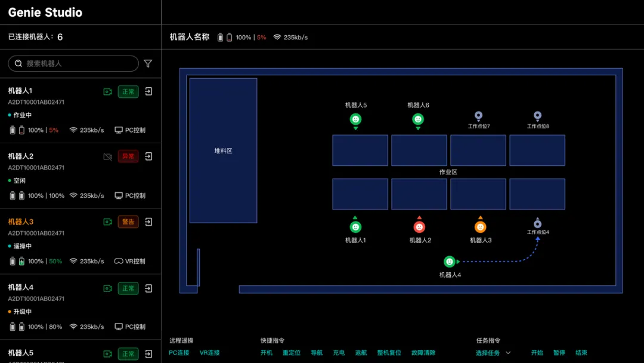This screenshot has width=644, height=363.
Task: Click VR连接 remote control link
Action: click(209, 353)
